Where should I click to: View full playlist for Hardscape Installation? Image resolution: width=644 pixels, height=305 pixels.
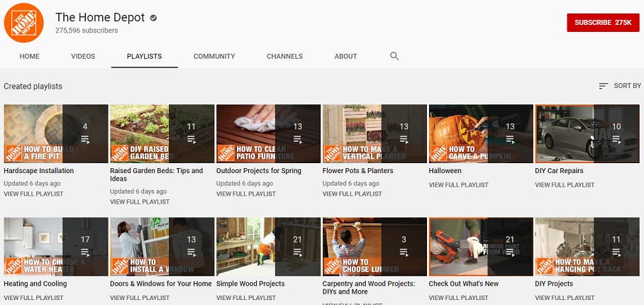pyautogui.click(x=33, y=194)
